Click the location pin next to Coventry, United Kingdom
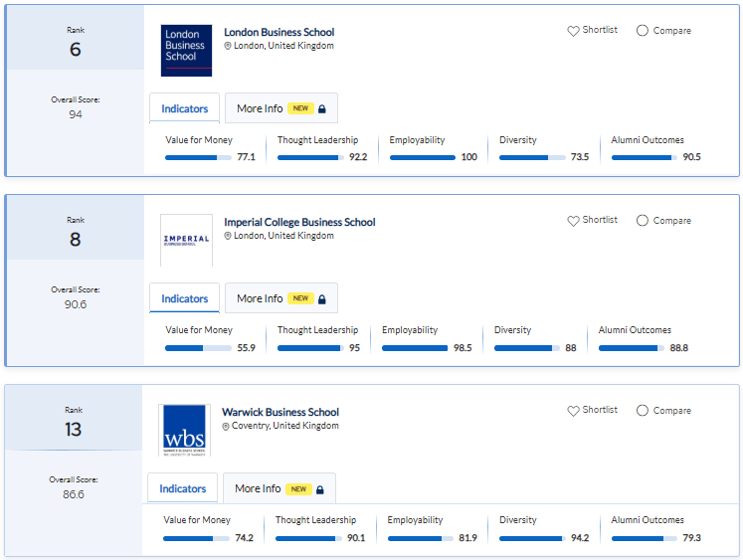Viewport: 743px width, 560px height. tap(226, 426)
